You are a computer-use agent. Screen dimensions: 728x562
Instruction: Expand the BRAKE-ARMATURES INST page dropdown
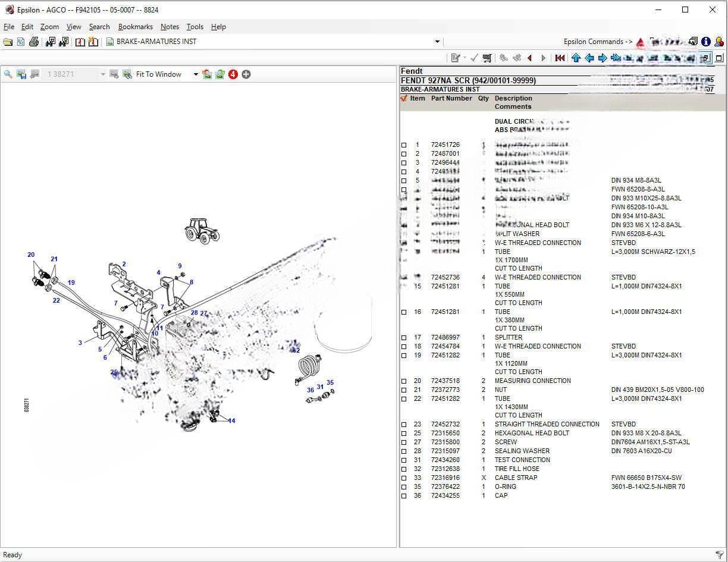click(437, 42)
